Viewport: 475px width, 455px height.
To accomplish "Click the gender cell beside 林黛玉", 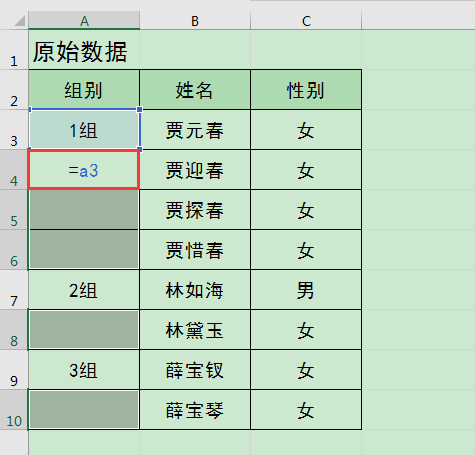I will click(x=306, y=330).
